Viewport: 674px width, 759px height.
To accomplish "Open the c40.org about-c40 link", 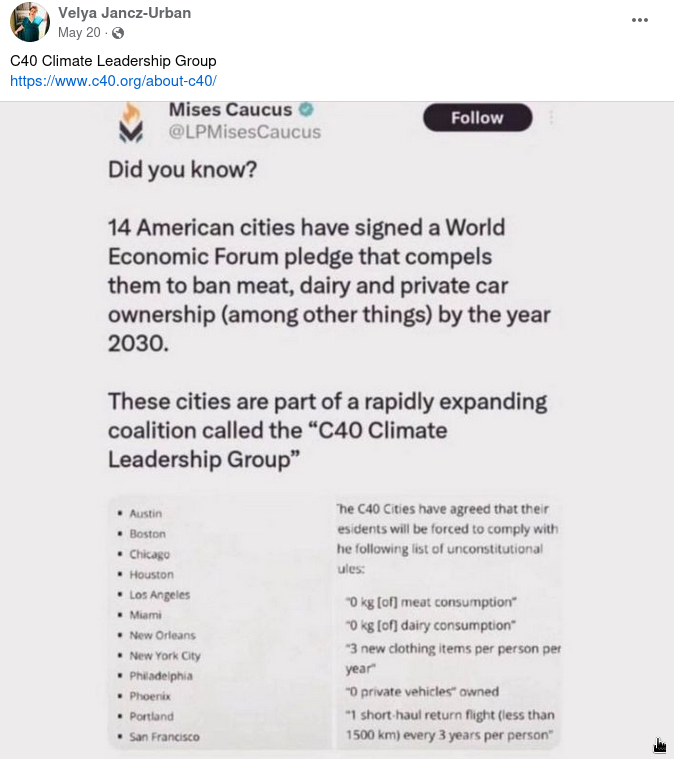I will click(x=113, y=81).
